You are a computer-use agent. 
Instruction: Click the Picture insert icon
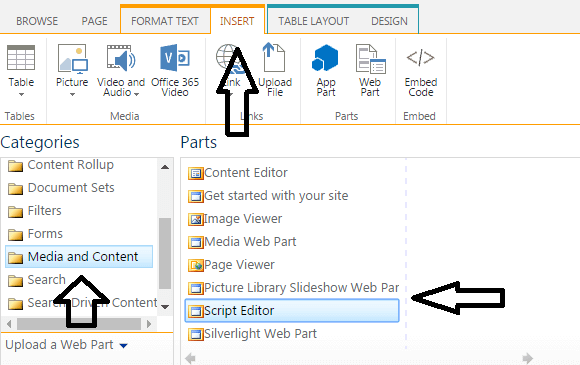click(72, 58)
